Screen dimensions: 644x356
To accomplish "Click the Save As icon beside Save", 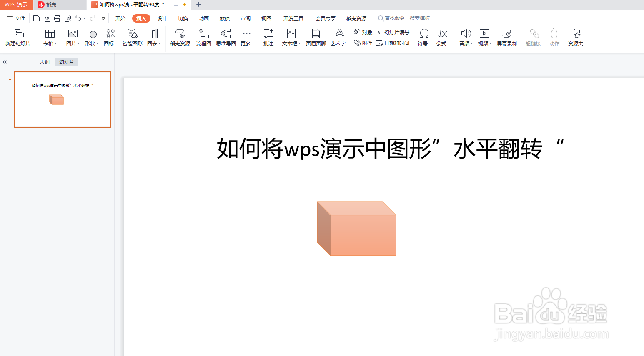I will click(47, 18).
